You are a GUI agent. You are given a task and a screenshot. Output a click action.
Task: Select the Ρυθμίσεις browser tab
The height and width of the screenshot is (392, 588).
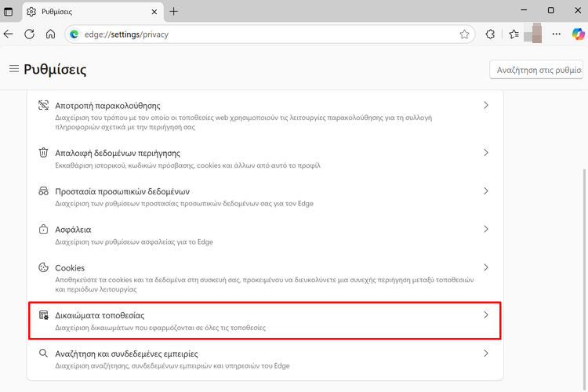(x=93, y=12)
